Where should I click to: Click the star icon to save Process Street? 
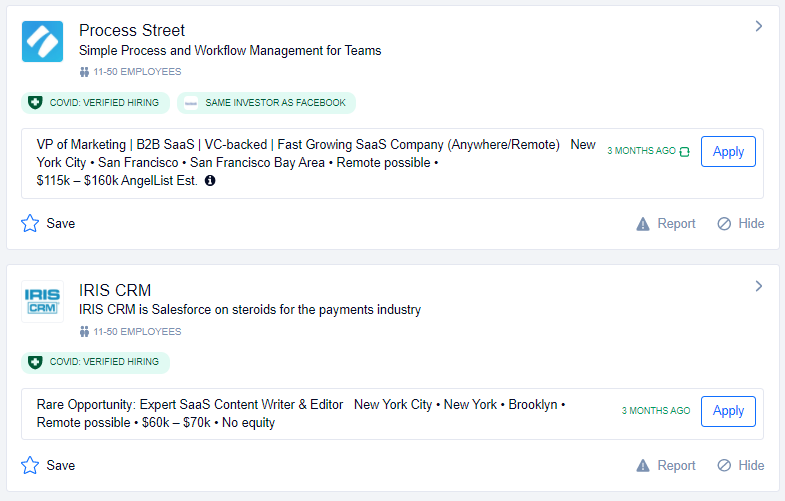coord(30,223)
